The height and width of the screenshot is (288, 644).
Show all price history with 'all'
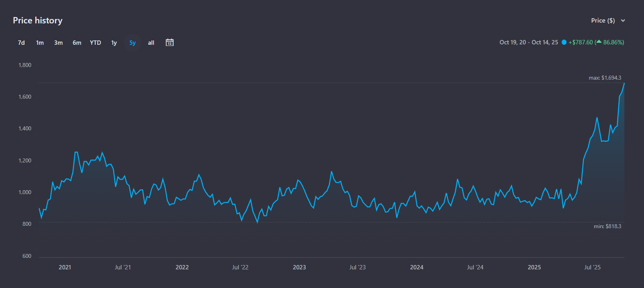[x=151, y=43]
